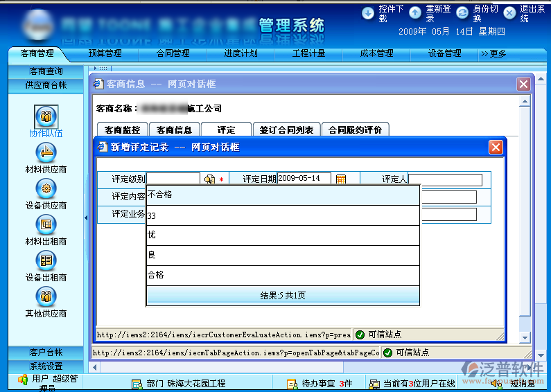
Task: Choose 不合格 from the dropdown list
Action: [x=283, y=195]
